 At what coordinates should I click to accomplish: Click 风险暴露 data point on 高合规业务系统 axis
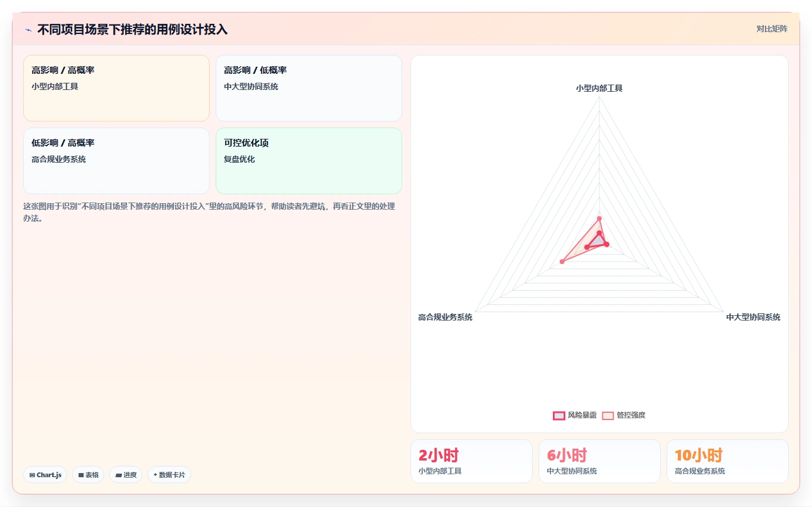[587, 247]
